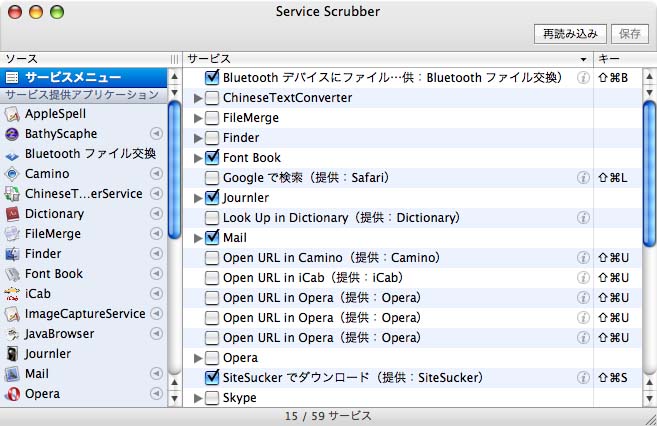
Task: Expand the Skype service group
Action: point(198,398)
